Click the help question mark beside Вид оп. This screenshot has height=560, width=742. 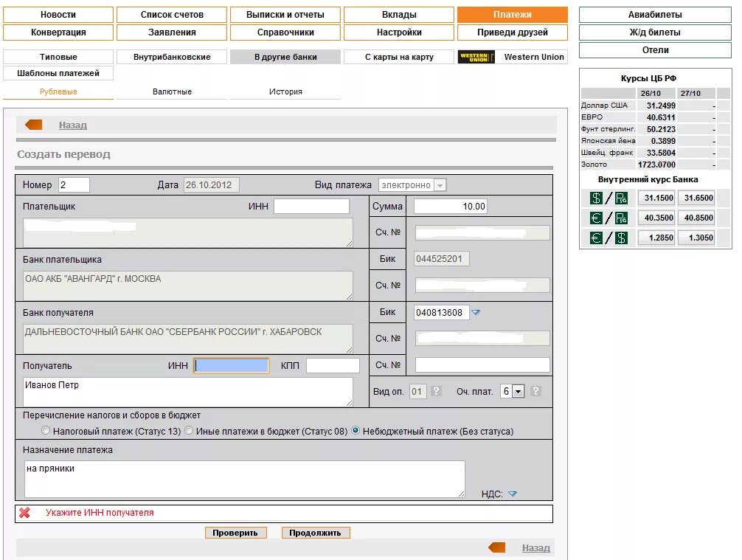coord(437,391)
